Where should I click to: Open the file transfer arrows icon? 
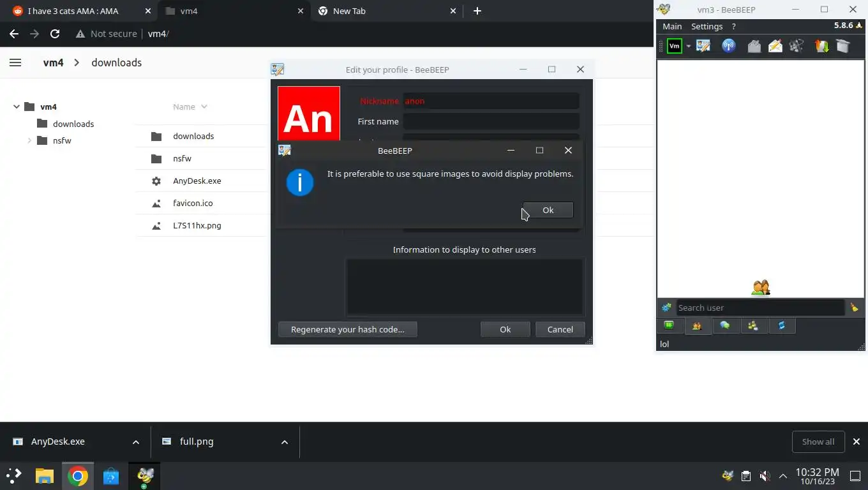point(821,46)
